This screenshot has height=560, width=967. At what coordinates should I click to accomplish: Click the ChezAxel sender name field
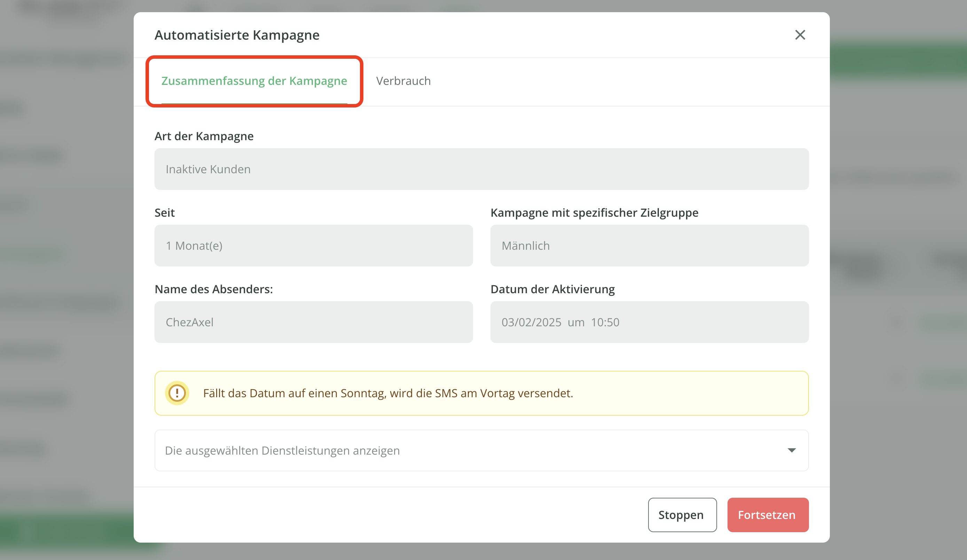point(313,322)
